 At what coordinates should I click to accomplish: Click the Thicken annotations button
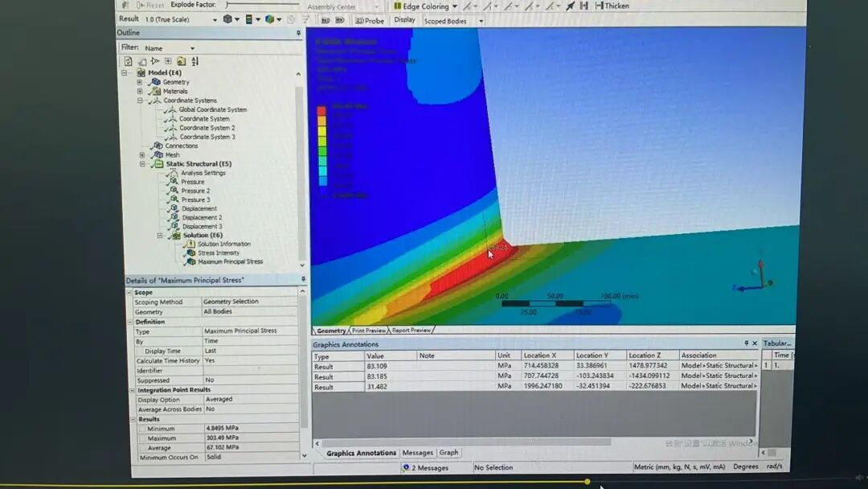(x=612, y=6)
